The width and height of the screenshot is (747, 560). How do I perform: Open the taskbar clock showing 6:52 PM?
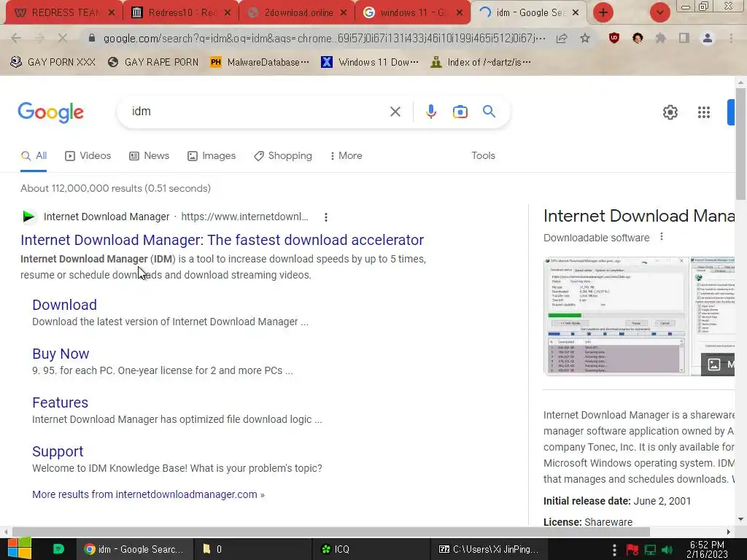click(x=707, y=550)
